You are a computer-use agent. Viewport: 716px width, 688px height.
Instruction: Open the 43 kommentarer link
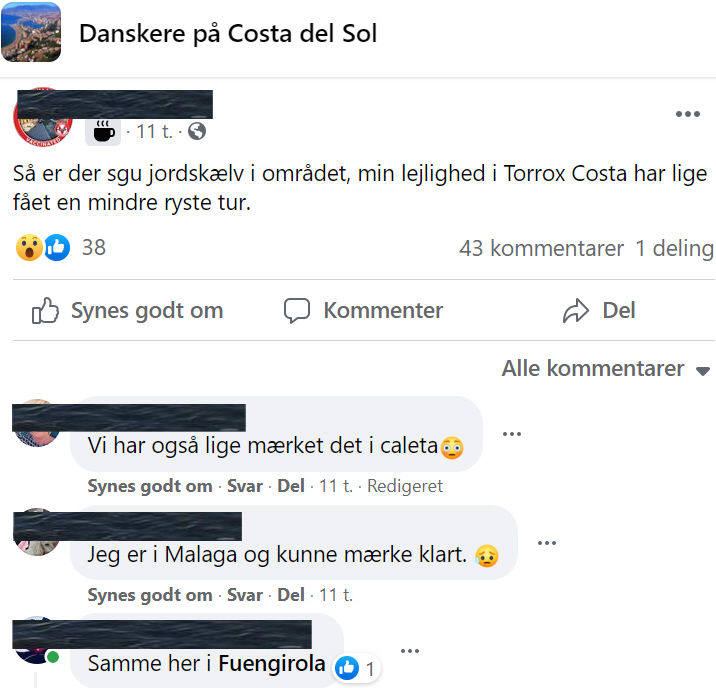541,248
